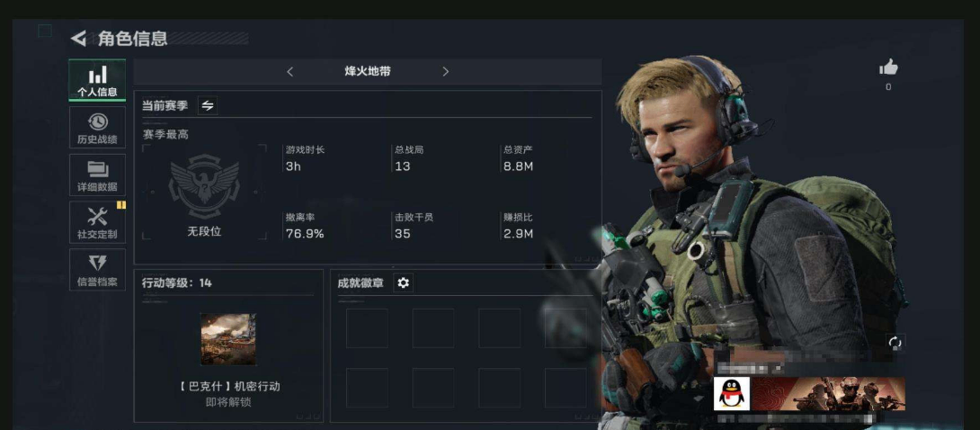Viewport: 980px width, 430px height.
Task: Select the 详细数据 folder icon tab
Action: 97,175
